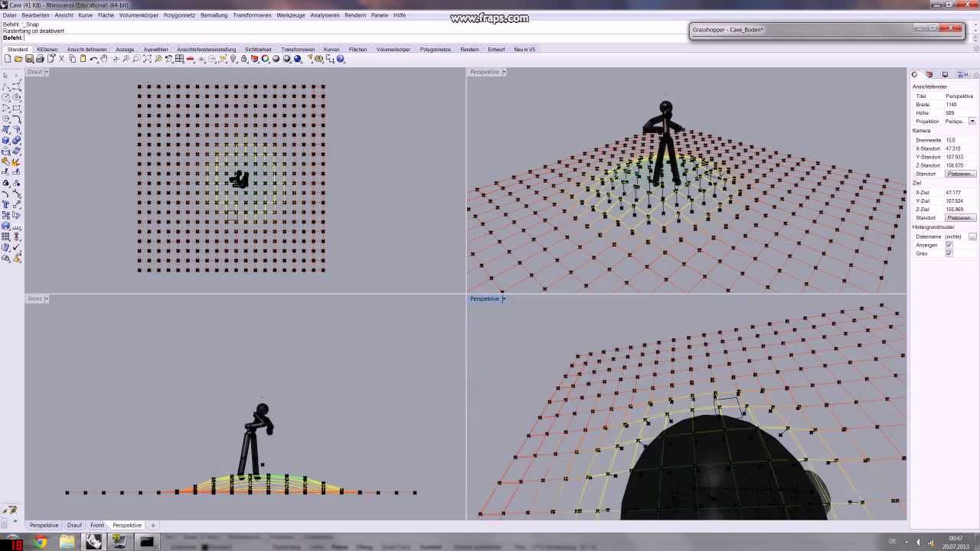Select the Box solid tool in left toolbar
Viewport: 980px width, 551px height.
tap(5, 139)
